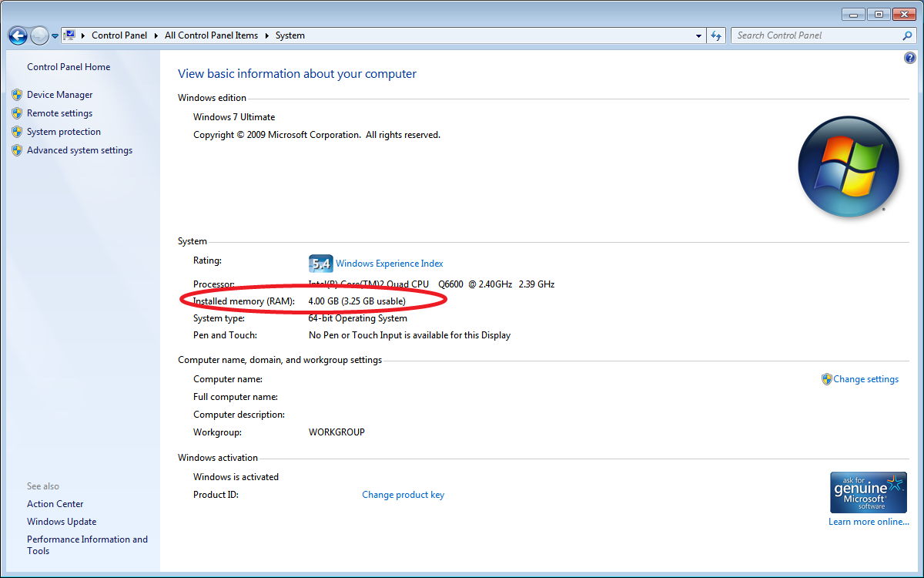Open Action Center under See also
Image resolution: width=924 pixels, height=578 pixels.
[55, 504]
